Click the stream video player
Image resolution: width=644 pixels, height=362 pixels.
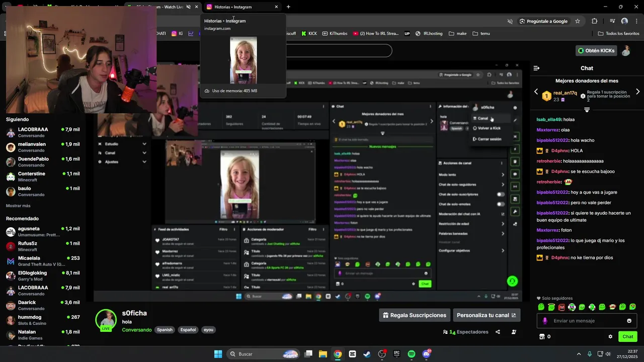point(308,181)
